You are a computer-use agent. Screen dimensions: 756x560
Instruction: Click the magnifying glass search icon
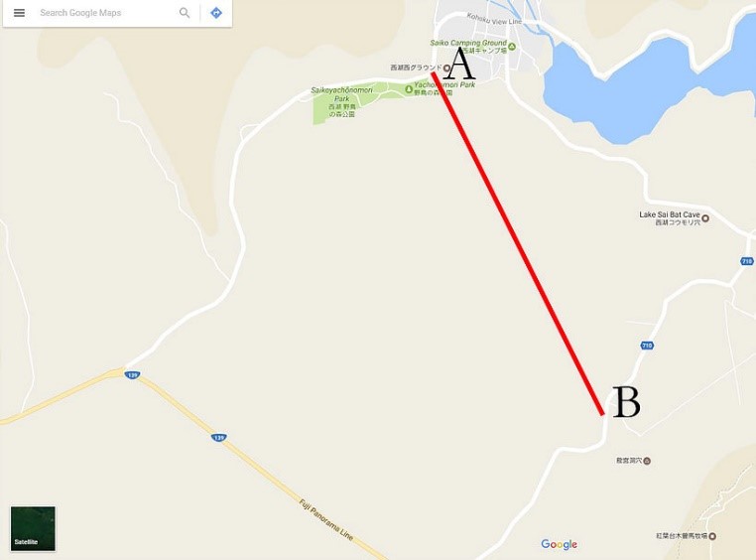[x=185, y=13]
